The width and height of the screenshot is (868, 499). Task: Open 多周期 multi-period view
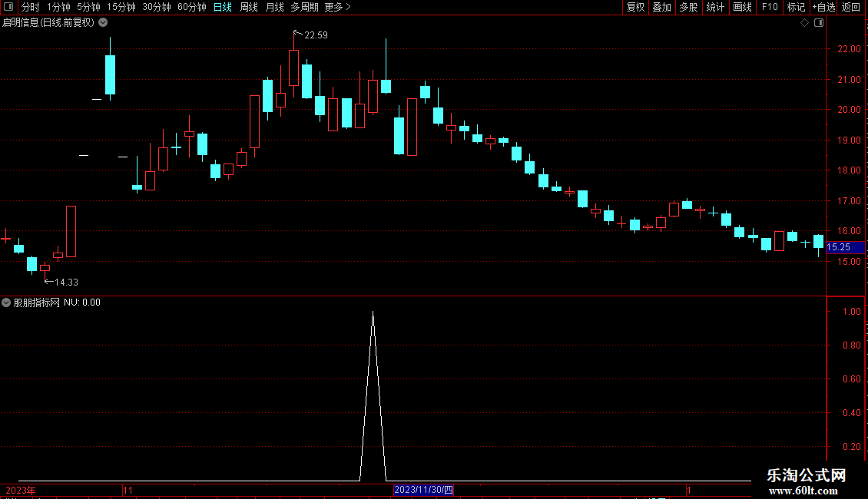[304, 7]
